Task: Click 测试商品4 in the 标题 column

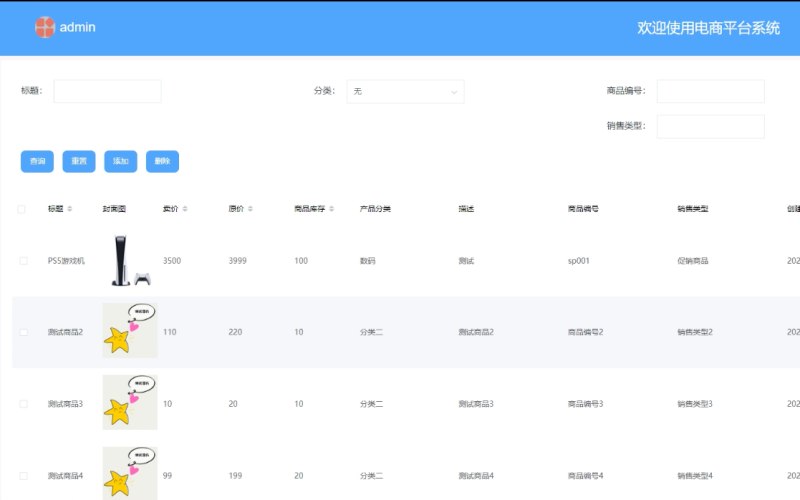Action: coord(65,476)
